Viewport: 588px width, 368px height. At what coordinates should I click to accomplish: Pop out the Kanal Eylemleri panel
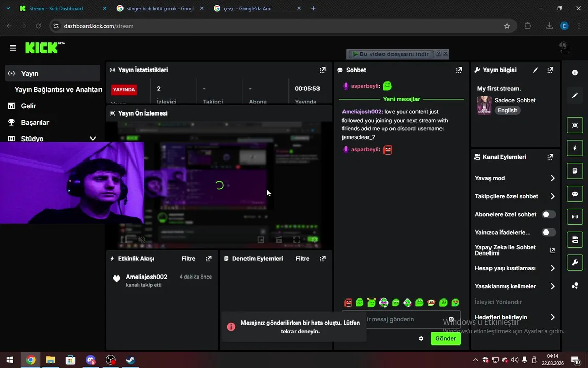pos(550,157)
